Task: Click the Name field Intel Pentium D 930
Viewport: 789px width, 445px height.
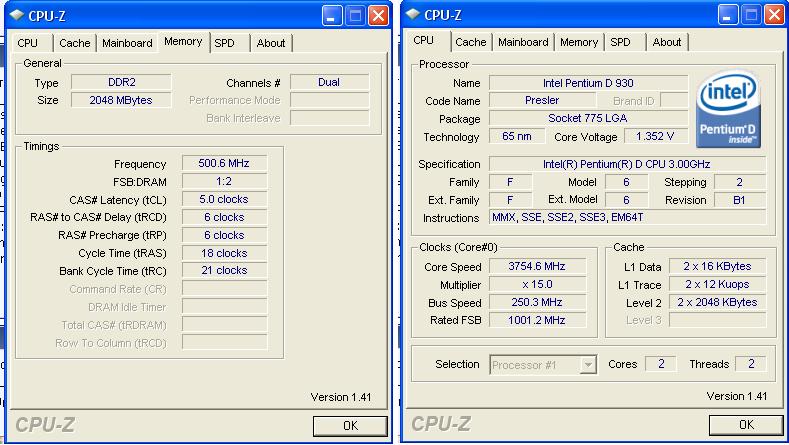Action: pos(588,83)
